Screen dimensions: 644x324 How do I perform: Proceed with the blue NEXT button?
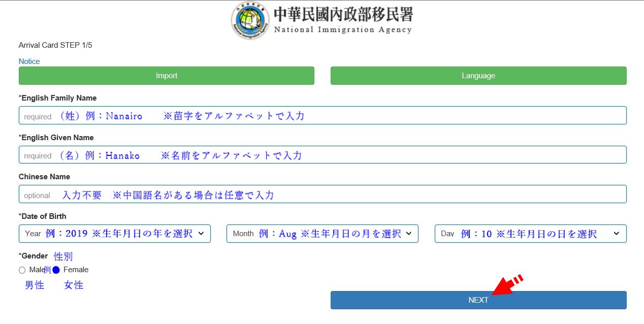point(478,300)
